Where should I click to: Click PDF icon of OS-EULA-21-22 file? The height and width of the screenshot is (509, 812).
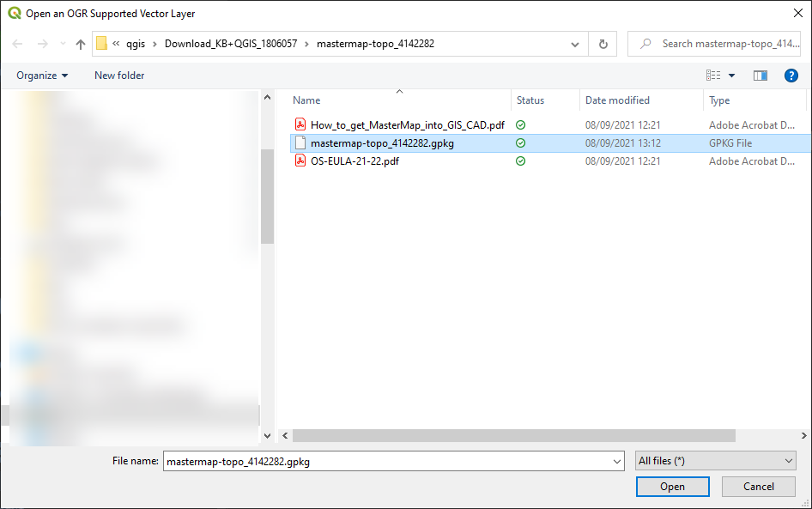[x=300, y=161]
